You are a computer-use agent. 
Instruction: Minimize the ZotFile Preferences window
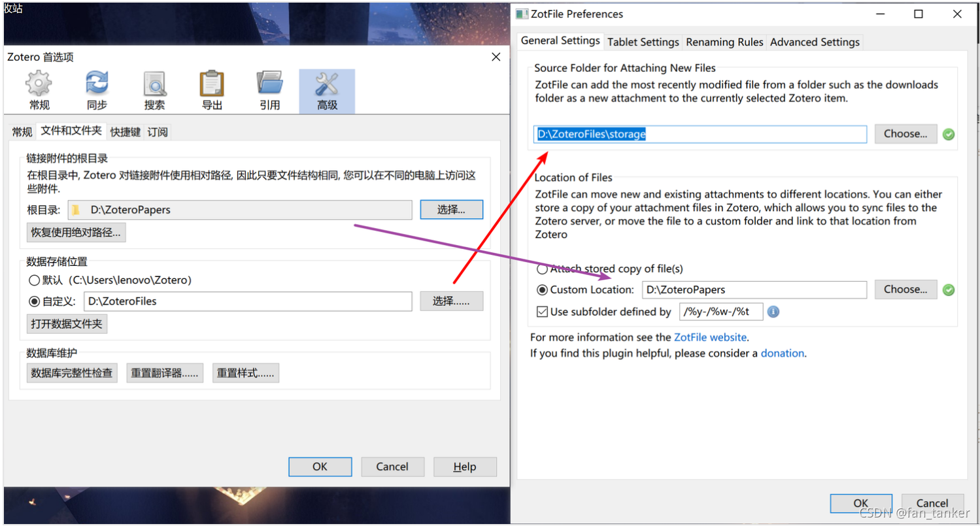tap(880, 14)
